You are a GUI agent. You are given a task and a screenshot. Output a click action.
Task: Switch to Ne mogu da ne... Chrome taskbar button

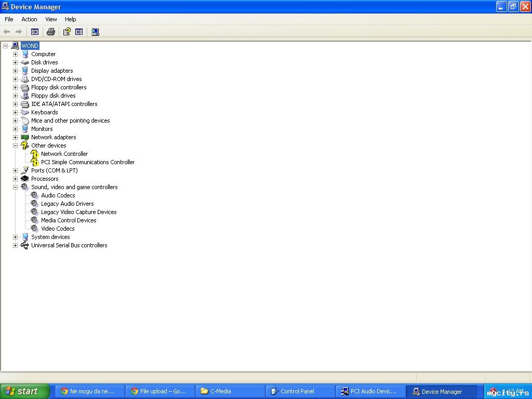(x=89, y=391)
